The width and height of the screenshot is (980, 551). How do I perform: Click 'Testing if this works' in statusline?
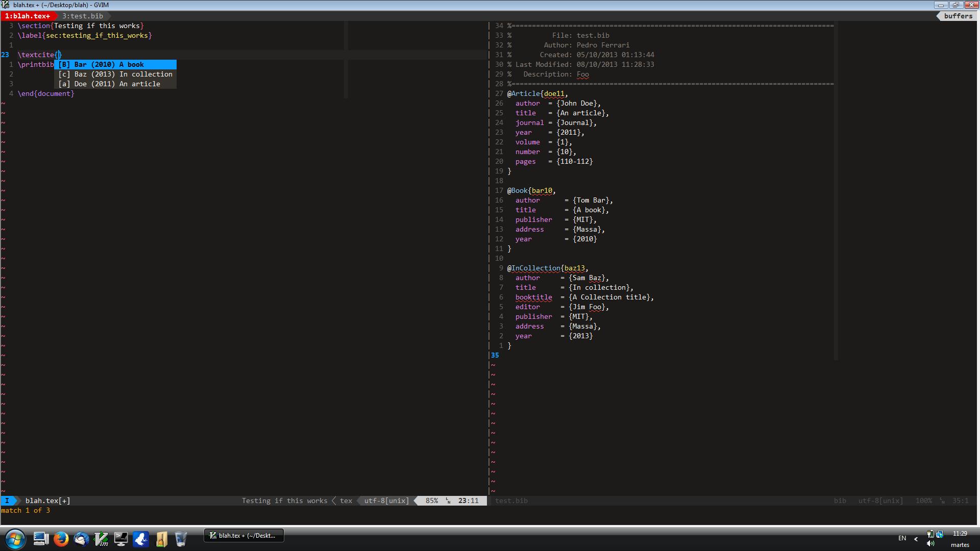tap(284, 500)
